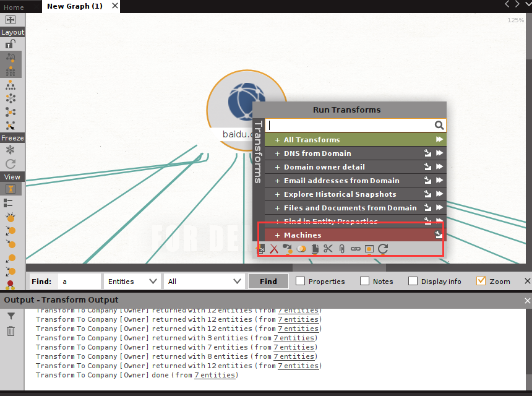Open '7 entities' link in the done line
532x396 pixels.
tap(215, 375)
